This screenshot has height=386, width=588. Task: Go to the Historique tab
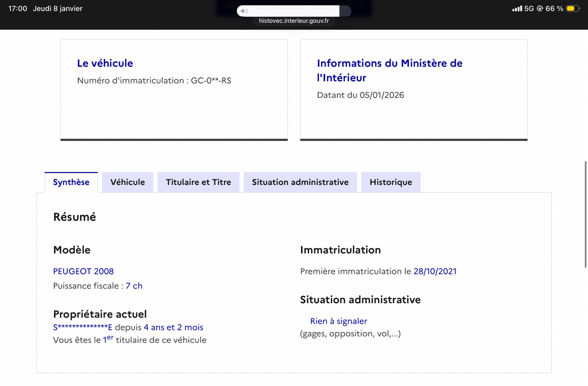(x=391, y=182)
